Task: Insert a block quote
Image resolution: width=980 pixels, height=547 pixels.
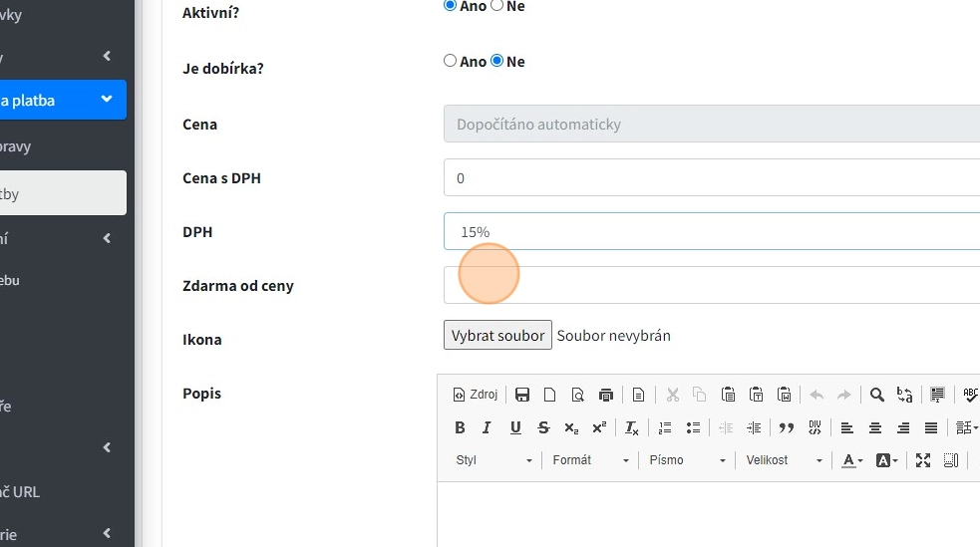Action: (787, 427)
